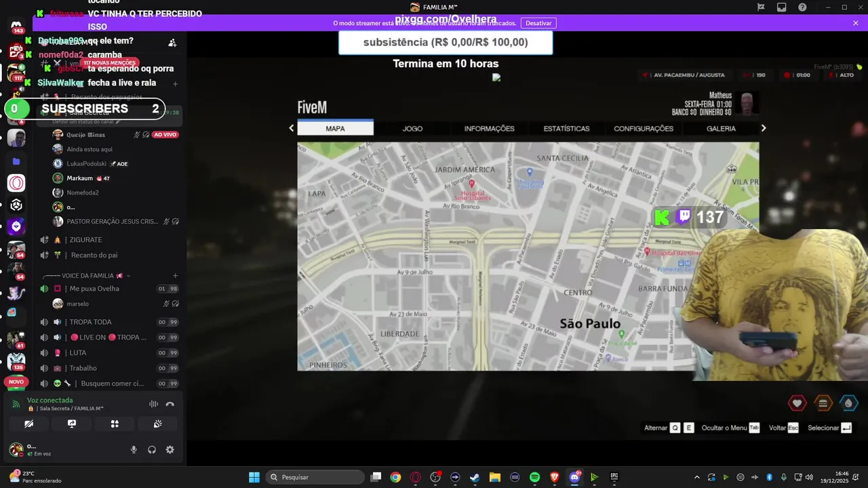868x488 pixels.
Task: Open the server with 143 badge
Action: (x=16, y=26)
